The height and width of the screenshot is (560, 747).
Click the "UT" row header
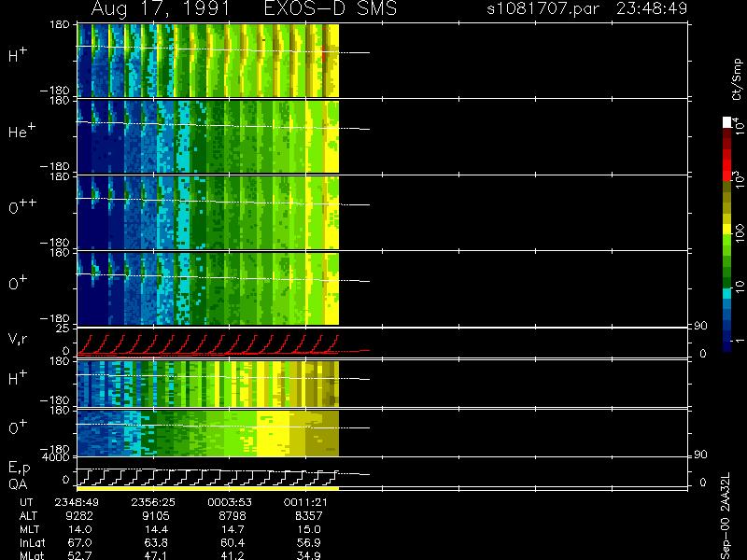(26, 502)
